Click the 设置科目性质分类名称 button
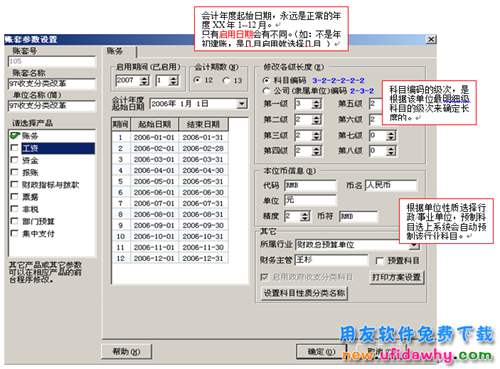 pyautogui.click(x=304, y=293)
